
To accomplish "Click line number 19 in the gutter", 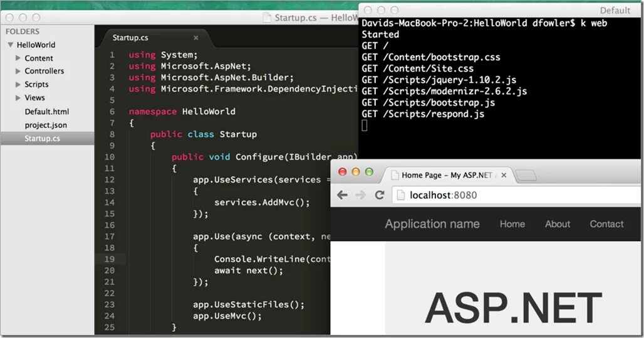I will click(x=109, y=259).
